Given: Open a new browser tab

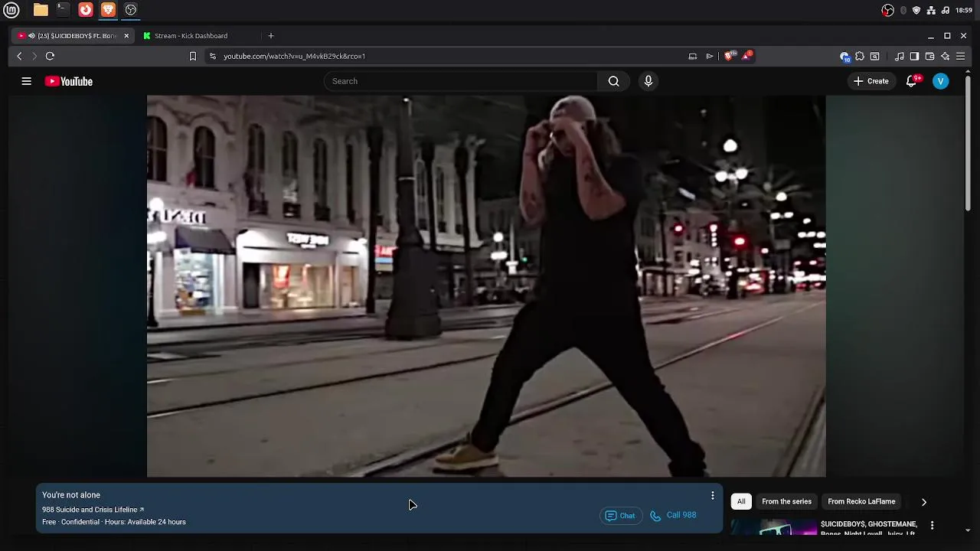Looking at the screenshot, I should [x=270, y=36].
